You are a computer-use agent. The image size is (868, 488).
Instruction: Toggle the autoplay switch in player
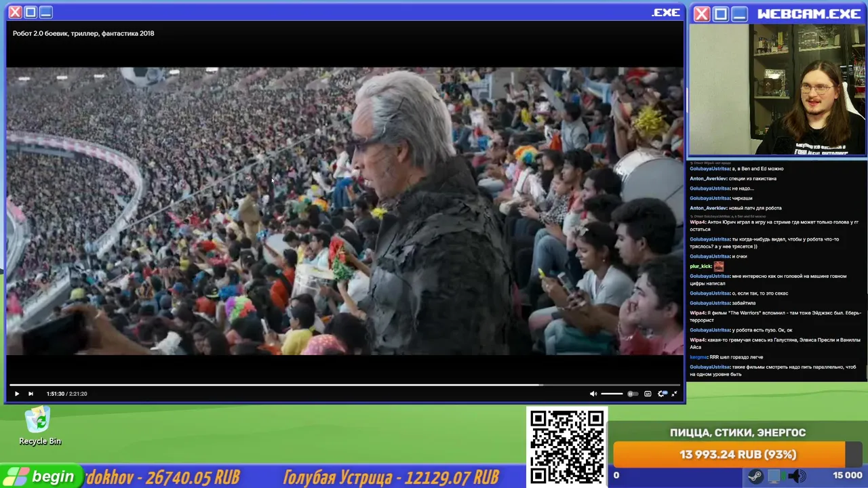(x=632, y=394)
